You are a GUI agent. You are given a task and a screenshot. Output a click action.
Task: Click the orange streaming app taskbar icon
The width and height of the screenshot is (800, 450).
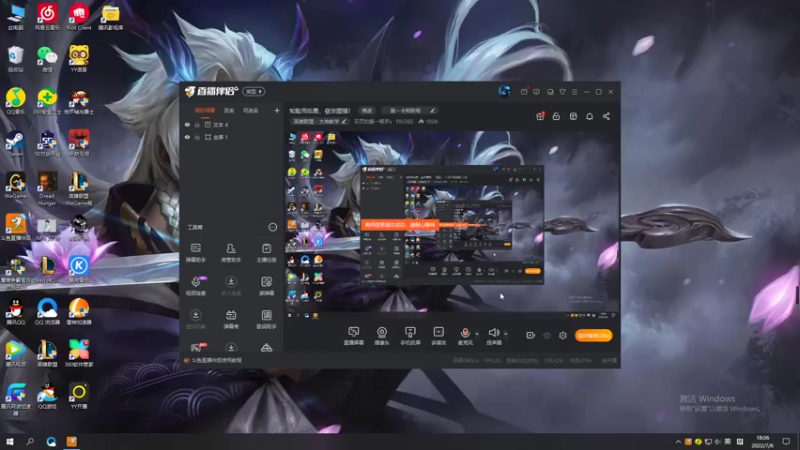click(x=71, y=441)
